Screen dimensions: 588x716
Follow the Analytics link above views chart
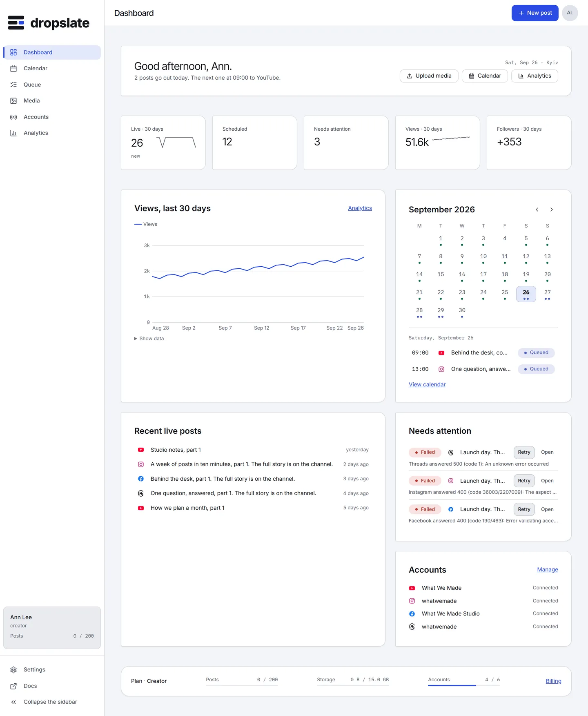(360, 208)
